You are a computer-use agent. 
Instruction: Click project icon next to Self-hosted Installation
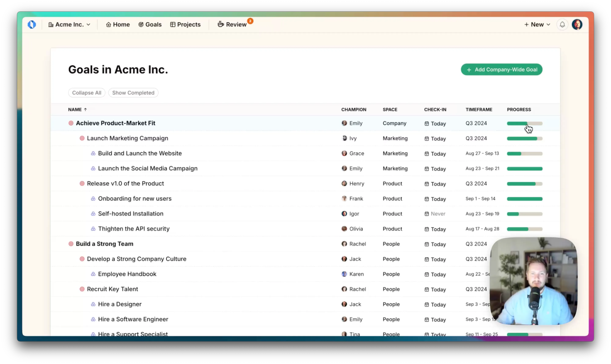coord(93,214)
